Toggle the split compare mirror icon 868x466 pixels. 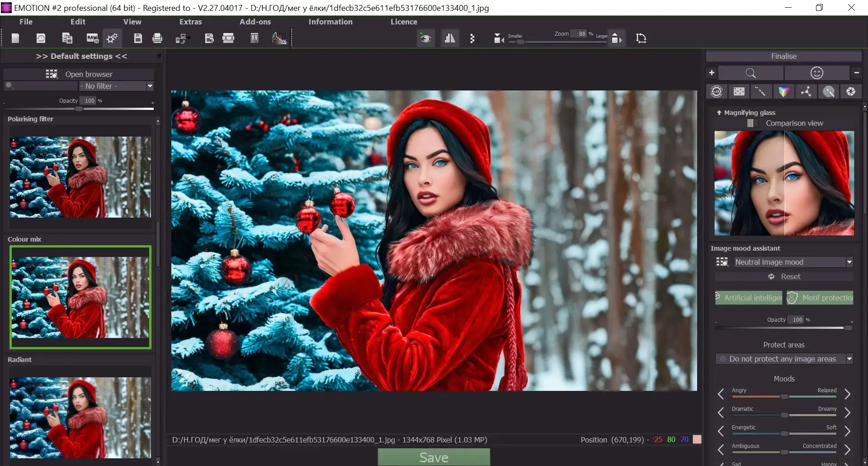coord(450,38)
